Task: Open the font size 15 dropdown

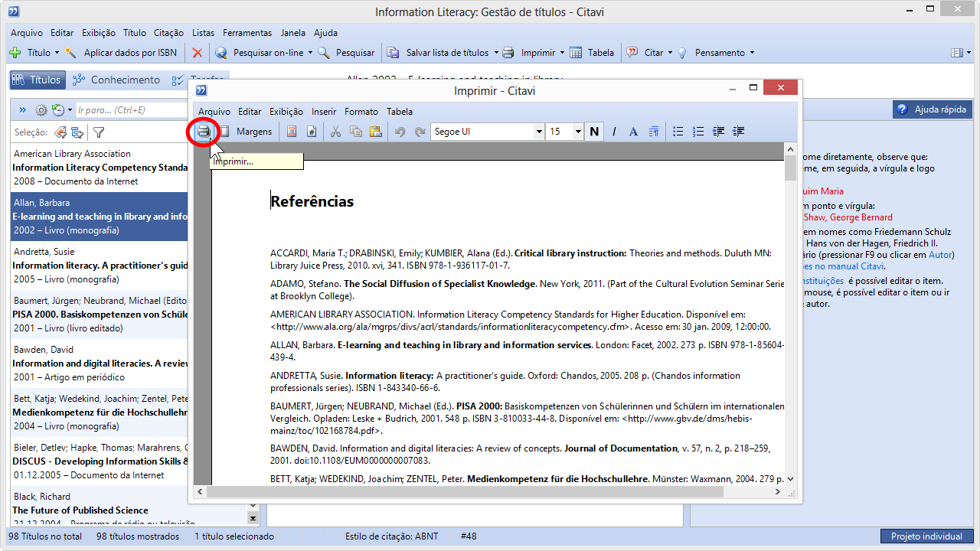Action: 578,132
